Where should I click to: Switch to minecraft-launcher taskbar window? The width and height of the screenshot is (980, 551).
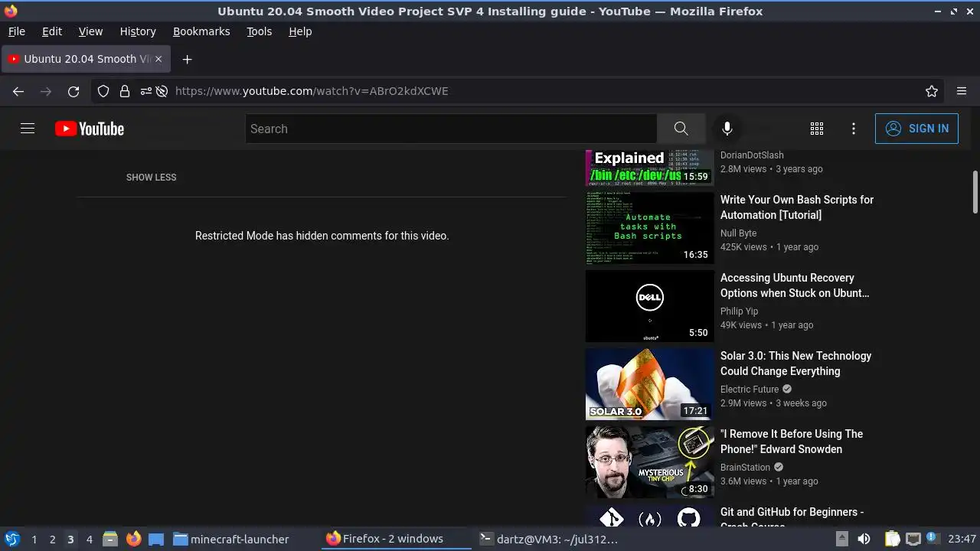[231, 539]
